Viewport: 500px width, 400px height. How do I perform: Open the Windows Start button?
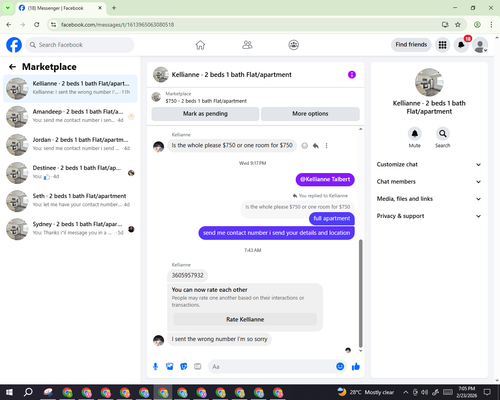click(x=9, y=392)
